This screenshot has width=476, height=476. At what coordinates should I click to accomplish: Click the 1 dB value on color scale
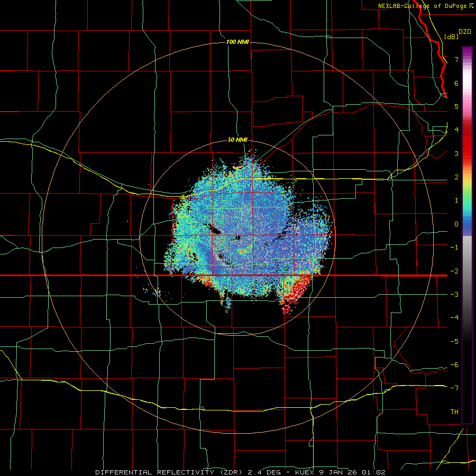456,200
